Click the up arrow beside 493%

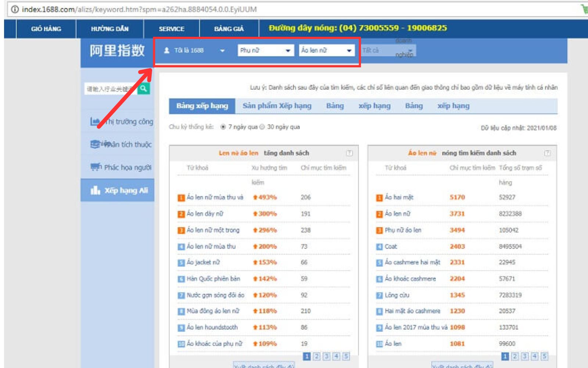255,197
